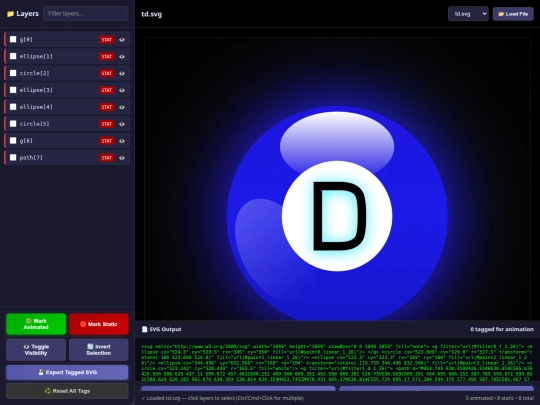Click '0 tagged for animation' label
This screenshot has height=405, width=540.
pyautogui.click(x=502, y=329)
